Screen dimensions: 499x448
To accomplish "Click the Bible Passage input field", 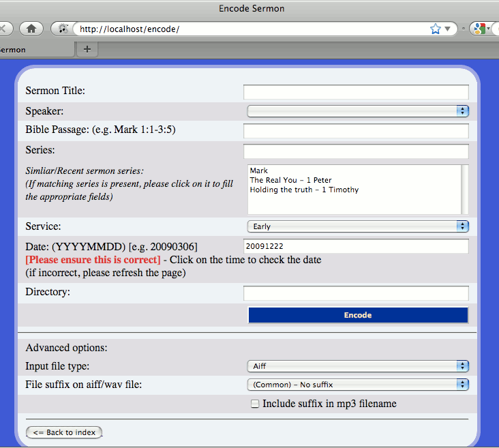I will coord(356,131).
